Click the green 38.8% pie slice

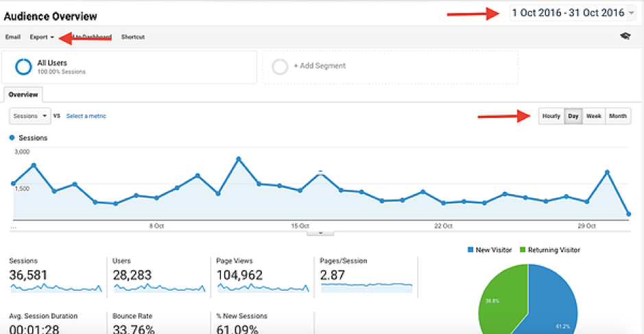(x=503, y=300)
